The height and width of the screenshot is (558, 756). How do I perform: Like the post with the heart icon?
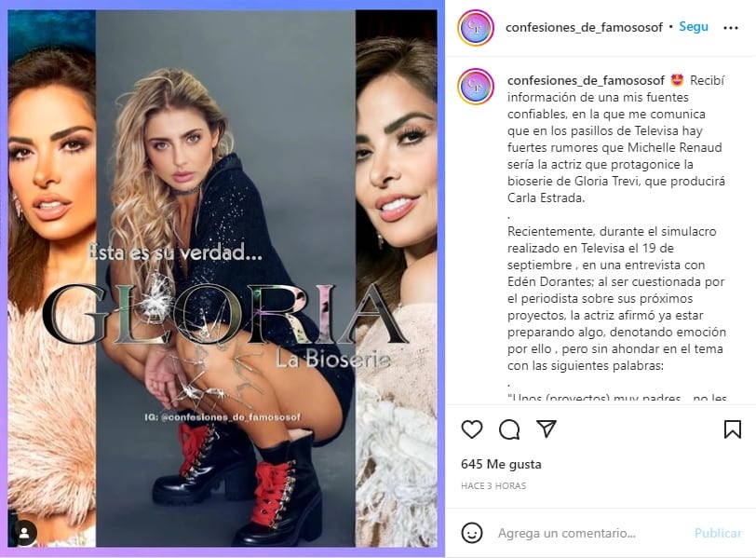(471, 429)
